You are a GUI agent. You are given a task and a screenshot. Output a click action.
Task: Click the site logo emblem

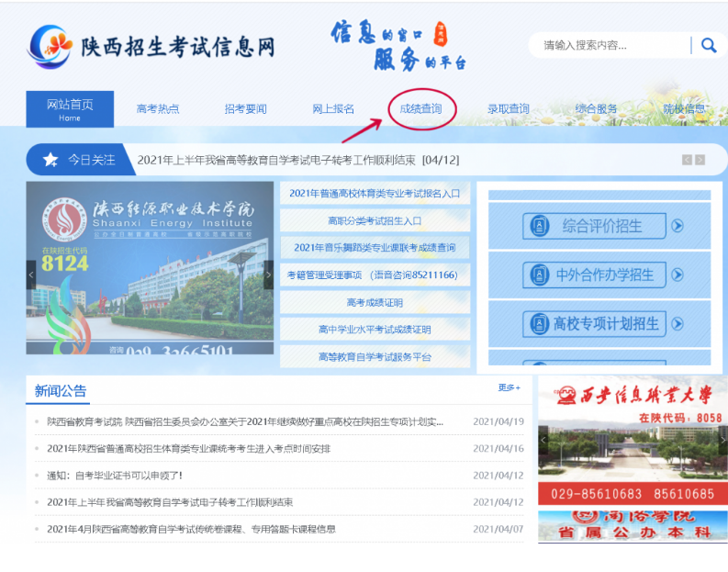50,46
